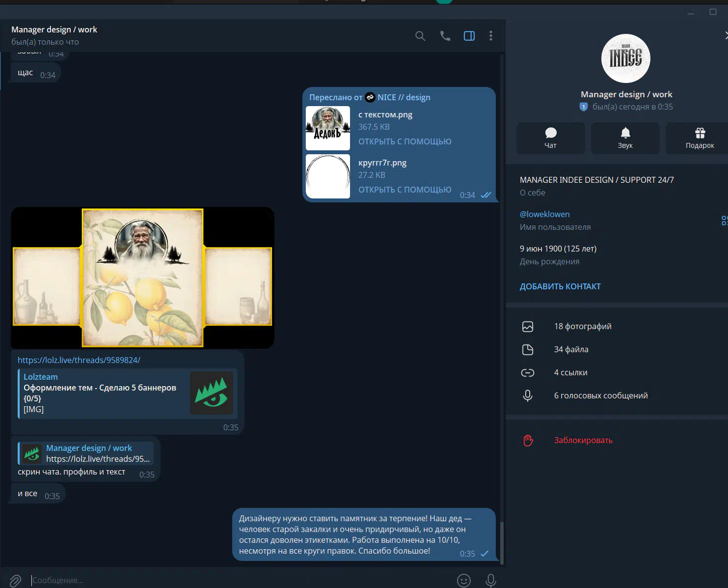Open the 'круггг7r.png' file thumbnail

pos(328,176)
